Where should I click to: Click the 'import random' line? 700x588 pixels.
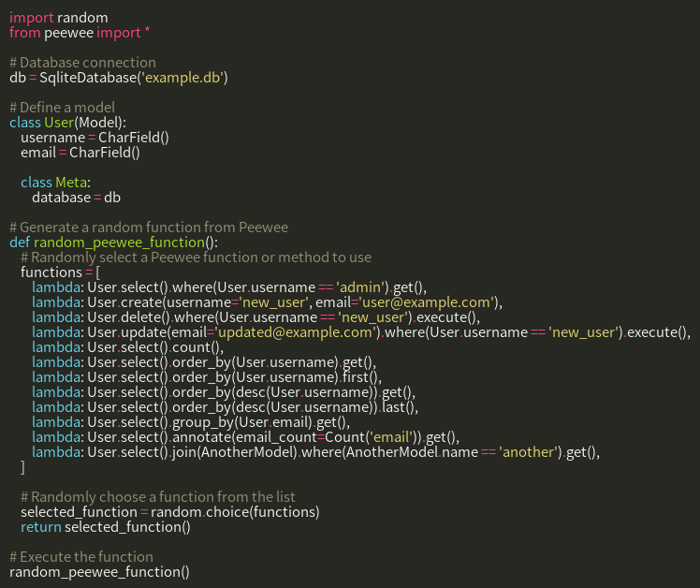pos(58,18)
